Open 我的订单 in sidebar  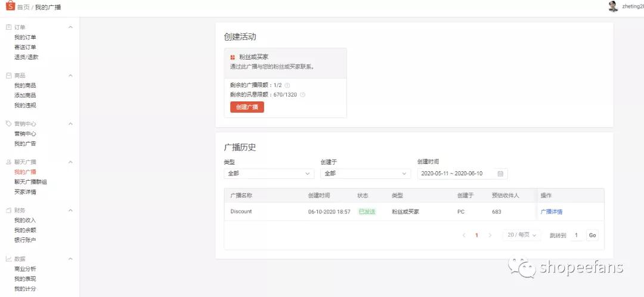pyautogui.click(x=25, y=38)
